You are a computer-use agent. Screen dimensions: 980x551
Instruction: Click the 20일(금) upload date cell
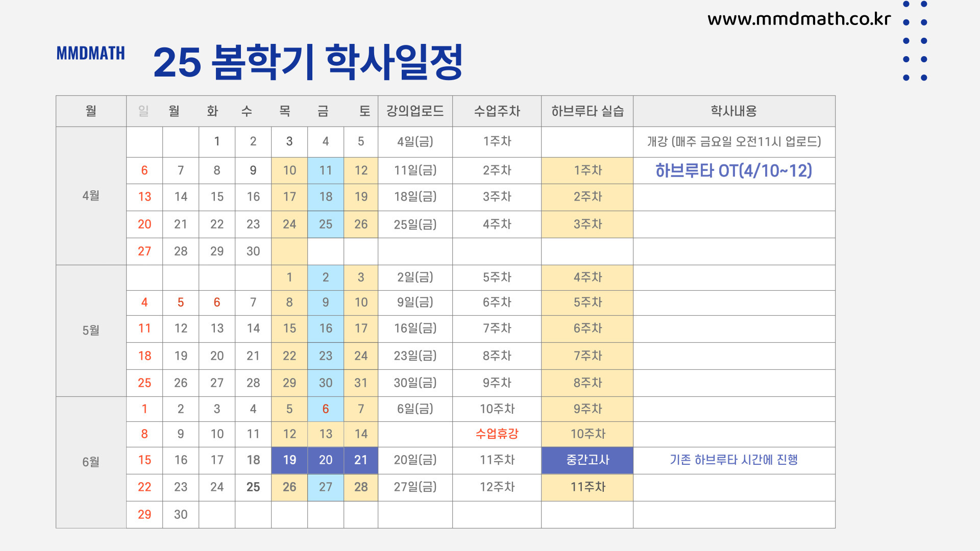point(415,460)
